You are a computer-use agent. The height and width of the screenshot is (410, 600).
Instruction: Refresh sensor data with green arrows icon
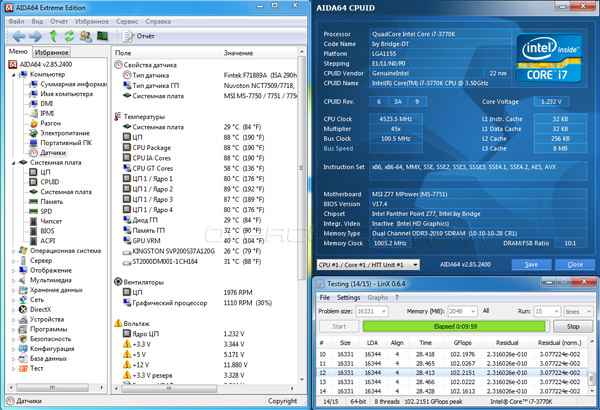[69, 36]
